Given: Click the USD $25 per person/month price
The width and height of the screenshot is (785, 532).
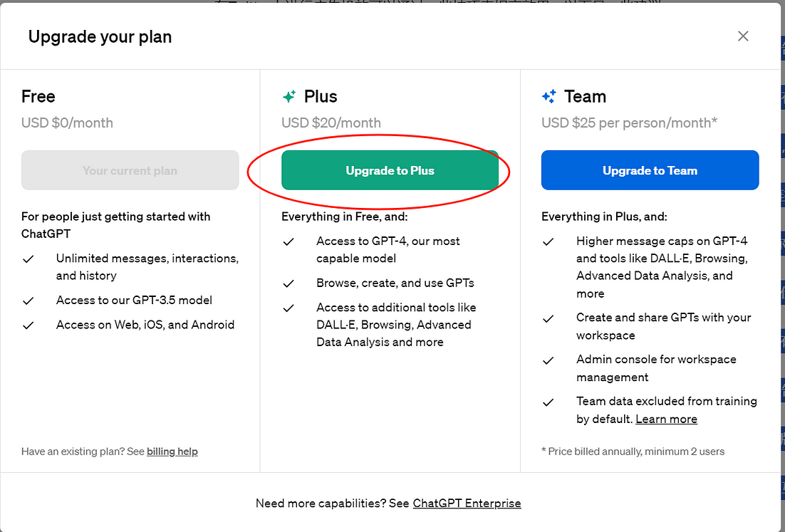Looking at the screenshot, I should pos(629,122).
